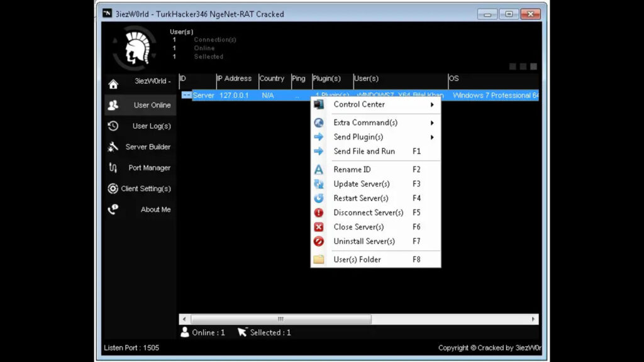
Task: Sort by the ID column header
Action: pos(197,79)
